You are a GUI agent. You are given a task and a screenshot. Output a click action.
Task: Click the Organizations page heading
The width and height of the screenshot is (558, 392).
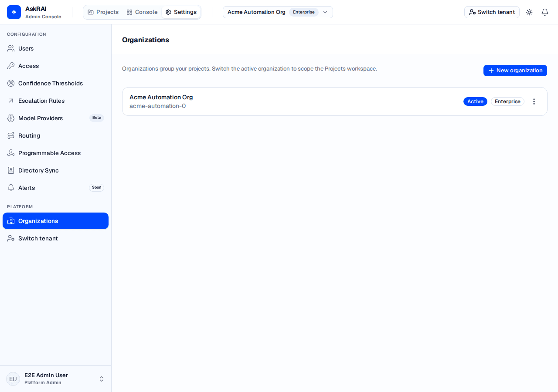pos(146,40)
